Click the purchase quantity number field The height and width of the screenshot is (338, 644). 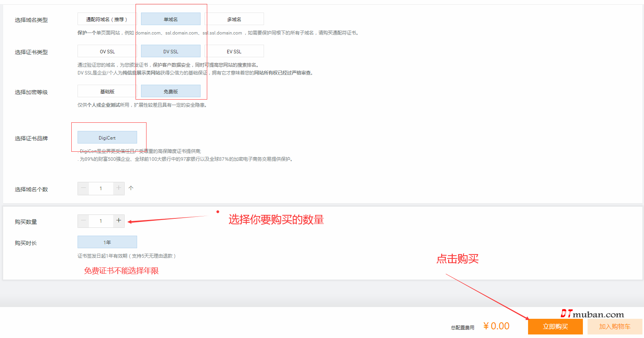[x=101, y=221]
